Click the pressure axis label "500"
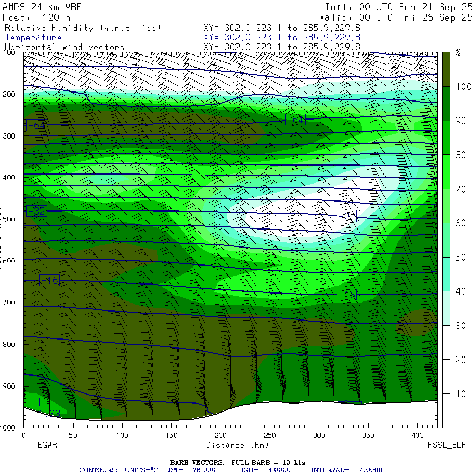The height and width of the screenshot is (476, 476). click(x=9, y=219)
